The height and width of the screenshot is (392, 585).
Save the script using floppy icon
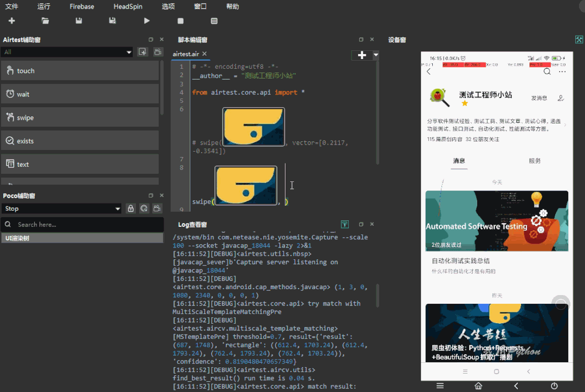pyautogui.click(x=79, y=21)
